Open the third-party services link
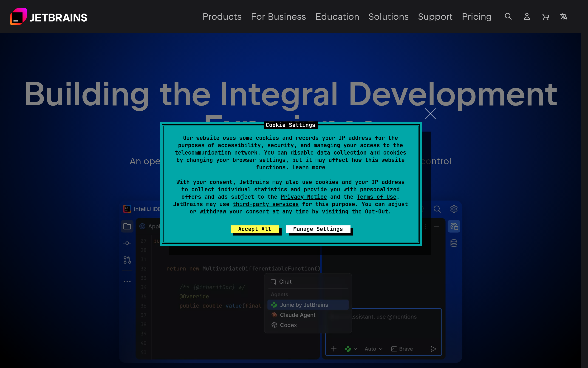The width and height of the screenshot is (588, 368). tap(266, 204)
